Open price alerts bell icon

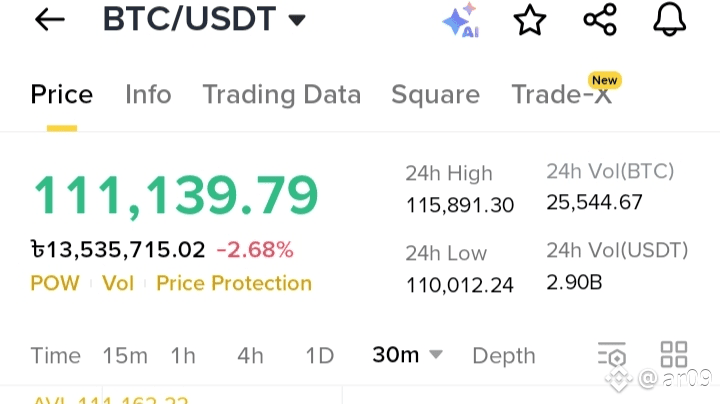click(x=669, y=20)
